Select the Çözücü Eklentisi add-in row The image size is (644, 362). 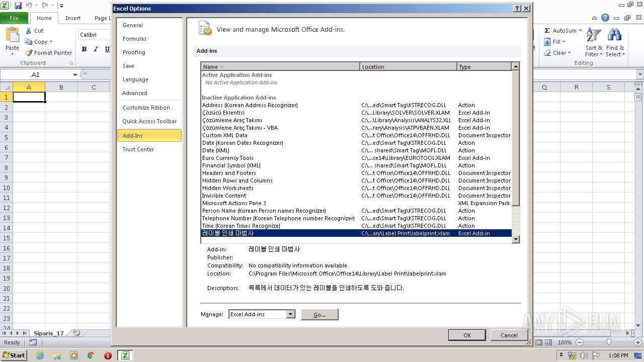(x=356, y=113)
